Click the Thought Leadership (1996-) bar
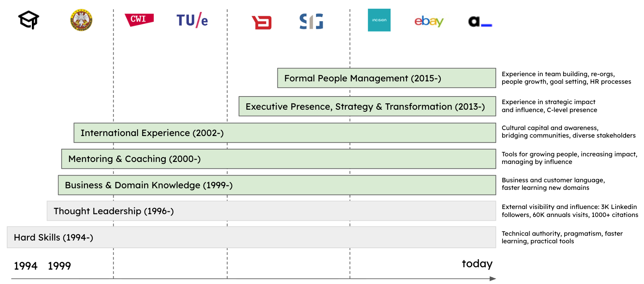 (271, 211)
